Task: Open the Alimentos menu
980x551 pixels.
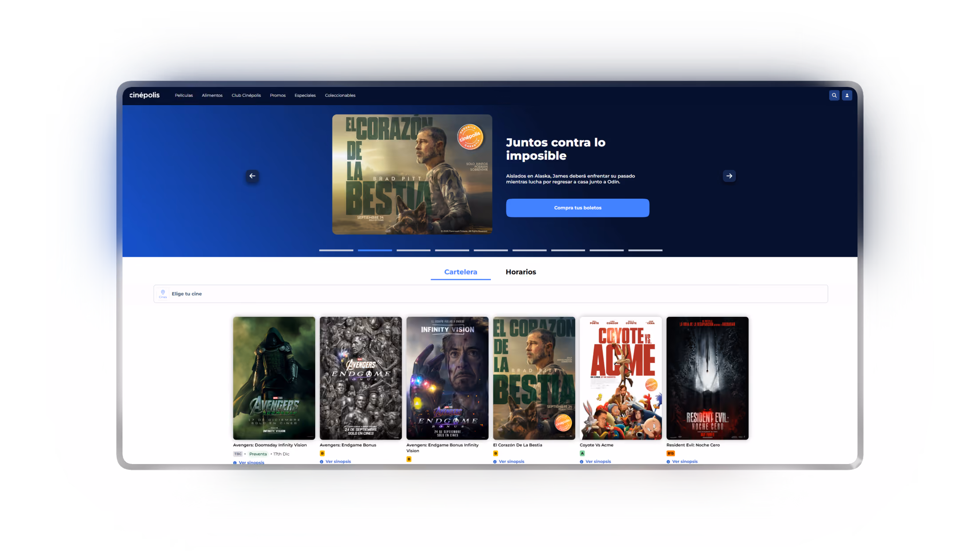Action: pos(212,95)
